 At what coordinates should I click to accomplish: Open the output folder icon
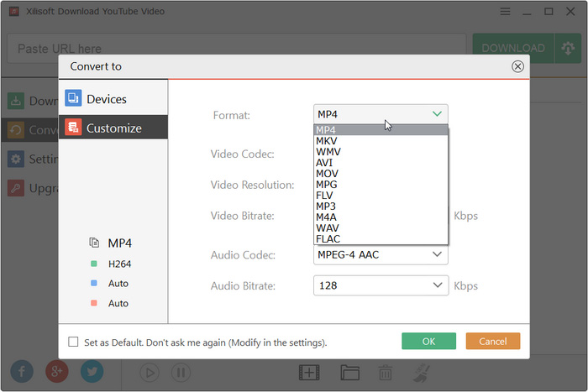click(350, 373)
